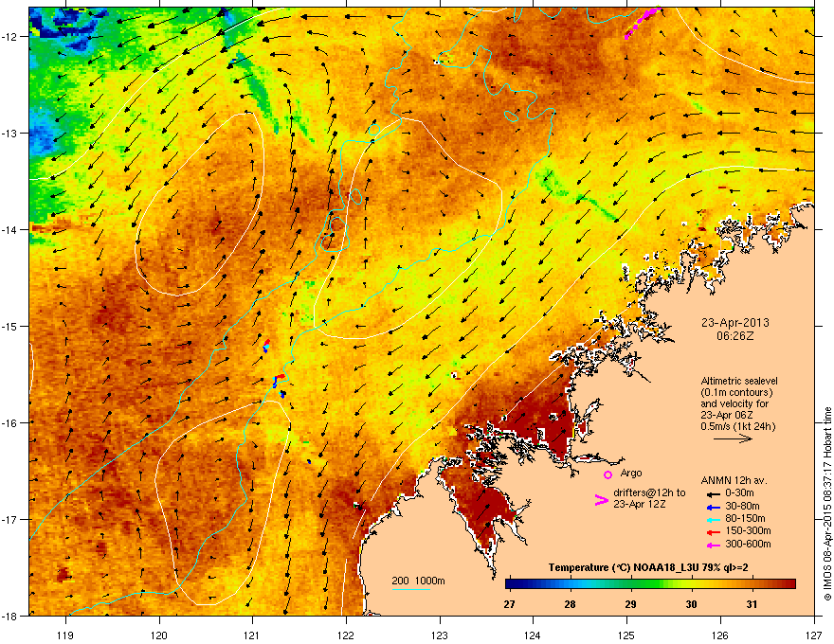This screenshot has height=644, width=834.
Task: Click the longitude axis label 124
Action: tap(533, 635)
